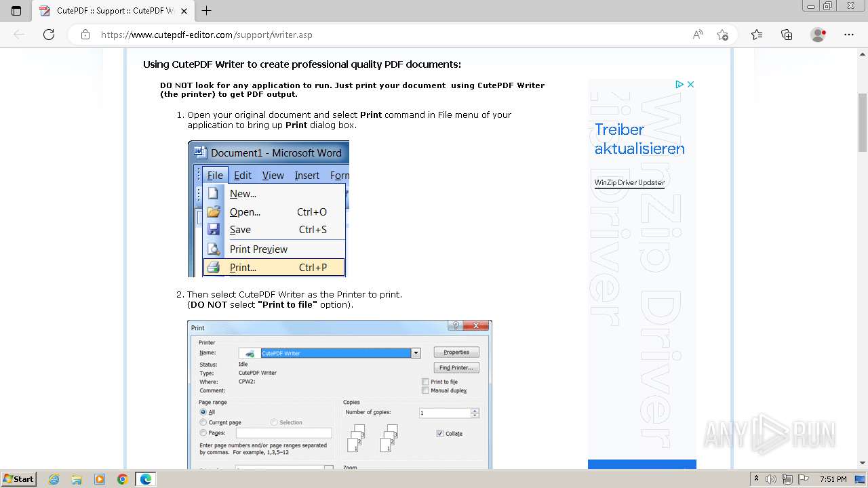Show hidden system tray icons
868x488 pixels.
[757, 479]
